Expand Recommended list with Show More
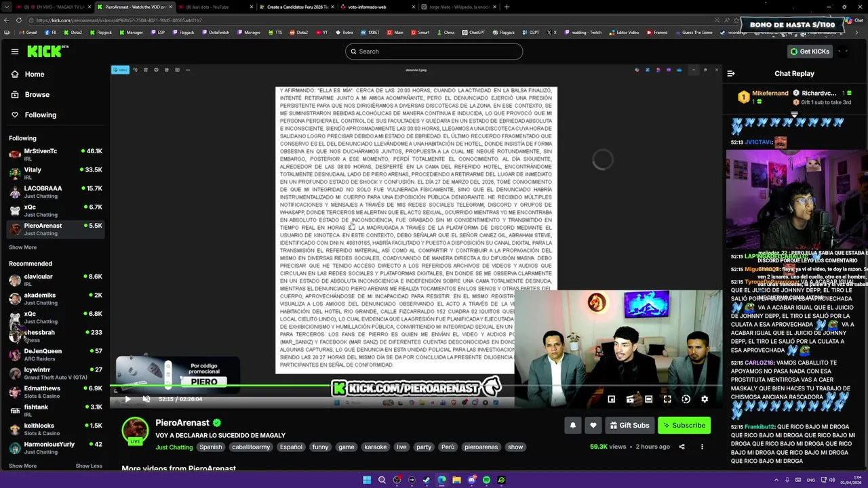The height and width of the screenshot is (488, 868). pyautogui.click(x=22, y=466)
